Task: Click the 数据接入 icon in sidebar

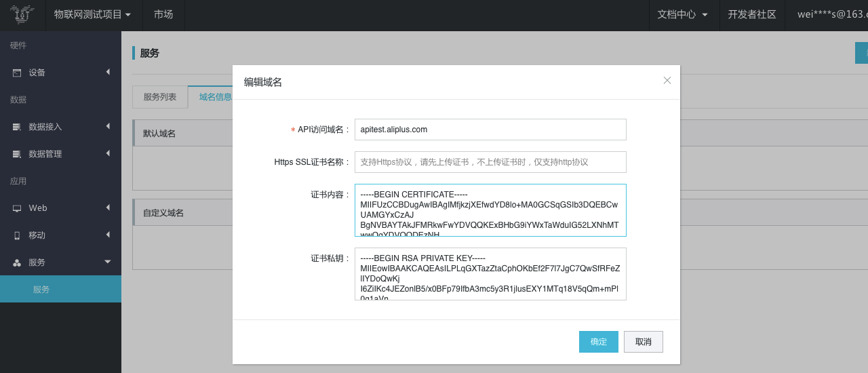Action: (x=17, y=127)
